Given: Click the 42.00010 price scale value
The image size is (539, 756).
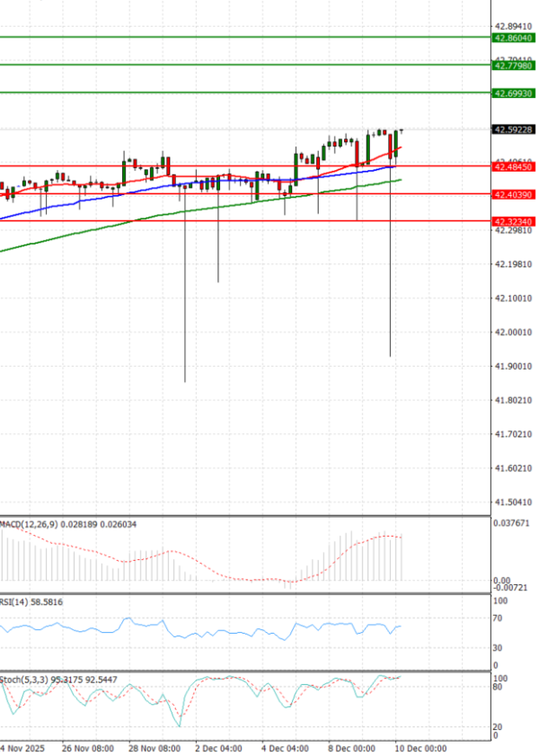Looking at the screenshot, I should click(513, 333).
